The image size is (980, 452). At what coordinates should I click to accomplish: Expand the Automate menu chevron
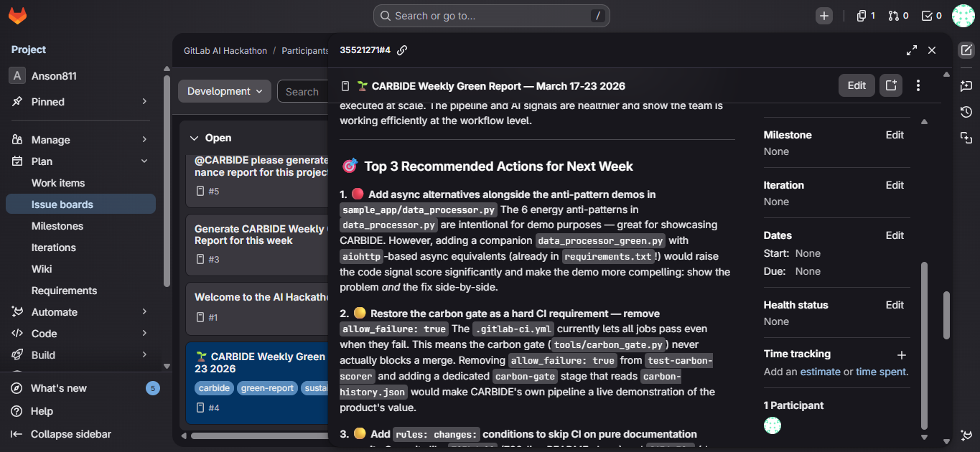pos(144,312)
